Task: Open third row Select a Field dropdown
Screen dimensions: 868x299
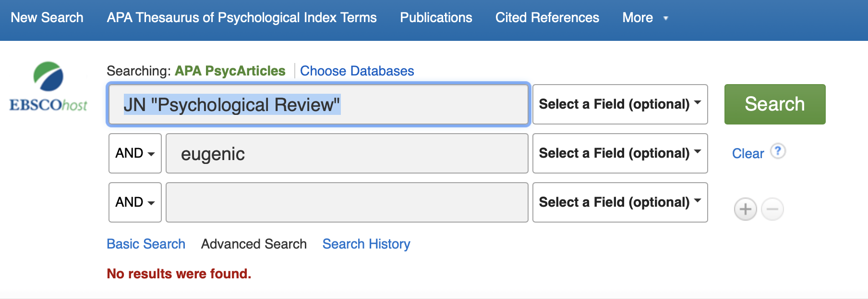Action: pos(620,202)
